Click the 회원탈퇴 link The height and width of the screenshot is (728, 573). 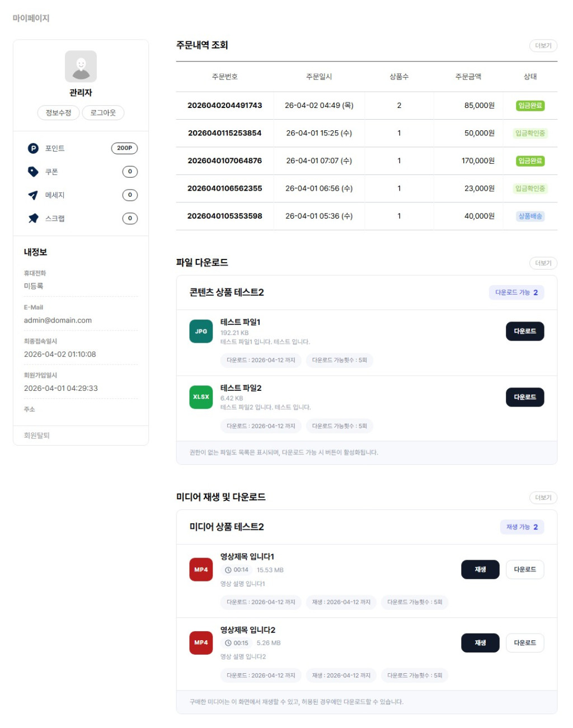(x=37, y=436)
